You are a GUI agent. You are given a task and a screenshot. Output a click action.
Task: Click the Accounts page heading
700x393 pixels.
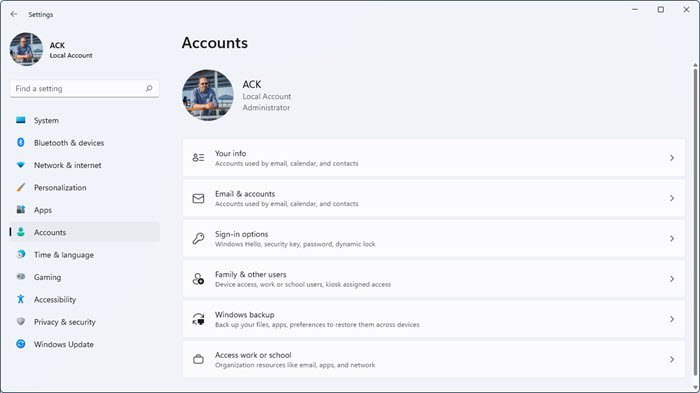click(x=215, y=43)
